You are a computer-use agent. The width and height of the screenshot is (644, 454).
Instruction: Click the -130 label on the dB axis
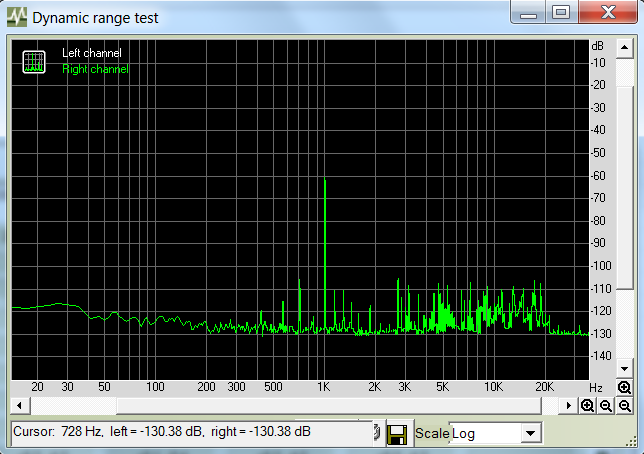[600, 334]
